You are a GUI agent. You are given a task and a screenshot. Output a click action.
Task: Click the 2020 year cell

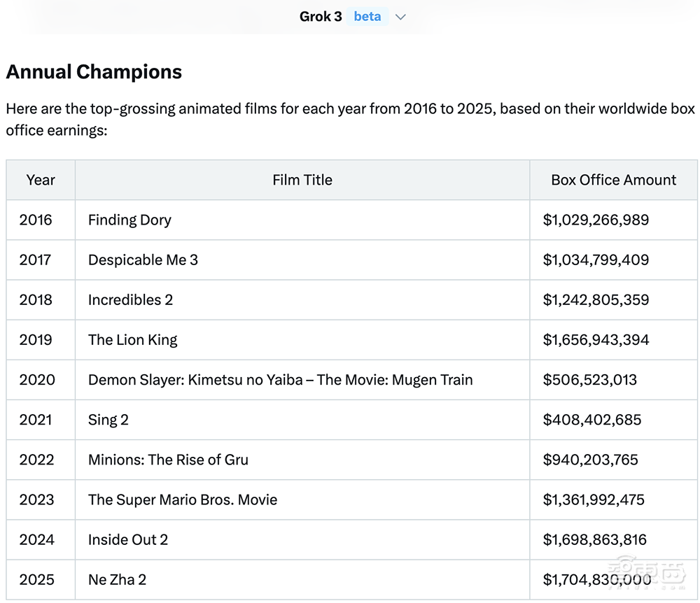pyautogui.click(x=37, y=380)
